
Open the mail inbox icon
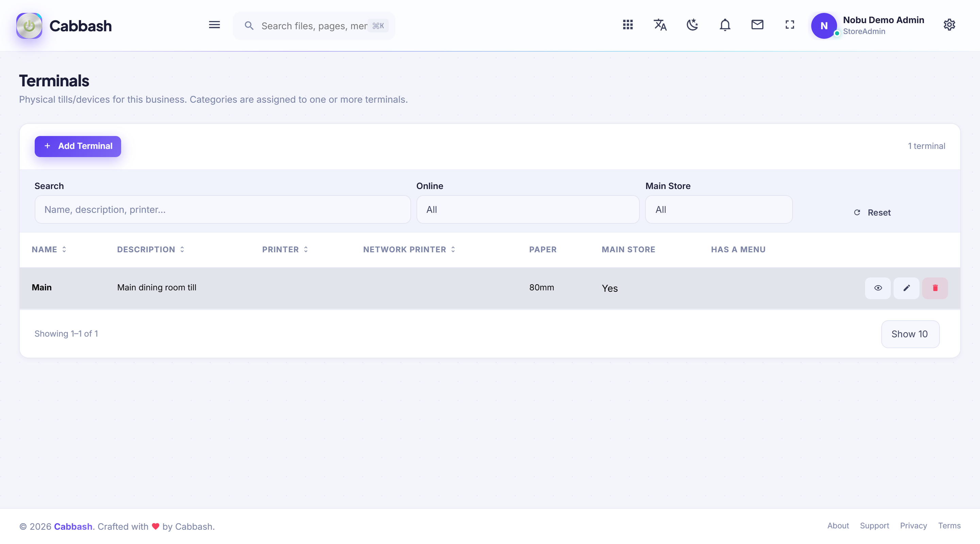point(757,25)
